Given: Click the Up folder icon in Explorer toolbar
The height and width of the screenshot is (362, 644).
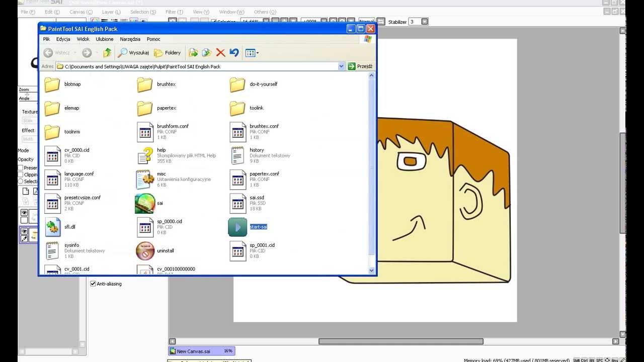Looking at the screenshot, I should point(107,52).
